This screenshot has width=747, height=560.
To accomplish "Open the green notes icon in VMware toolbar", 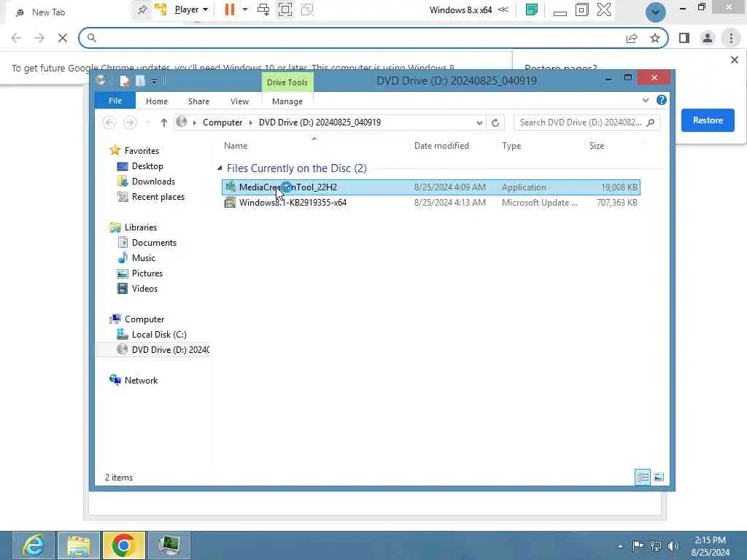I will (532, 9).
